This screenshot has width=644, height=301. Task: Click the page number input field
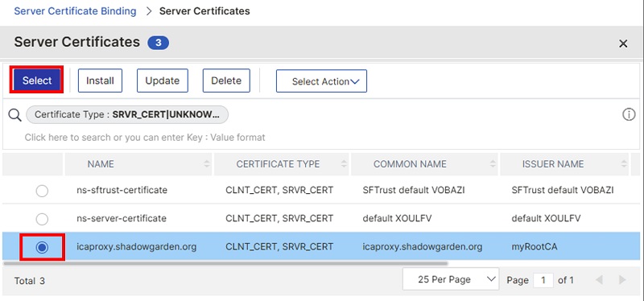pyautogui.click(x=543, y=280)
